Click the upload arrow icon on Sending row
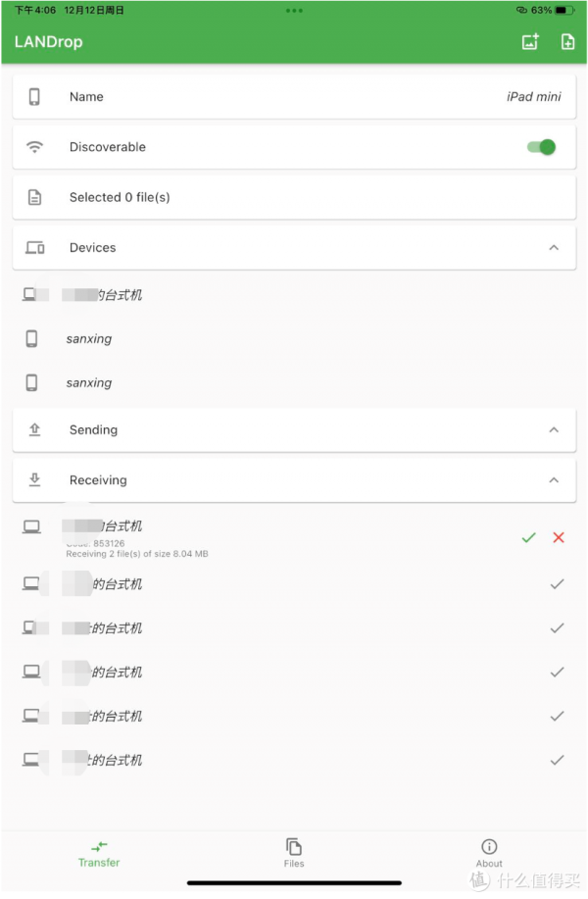 35,429
